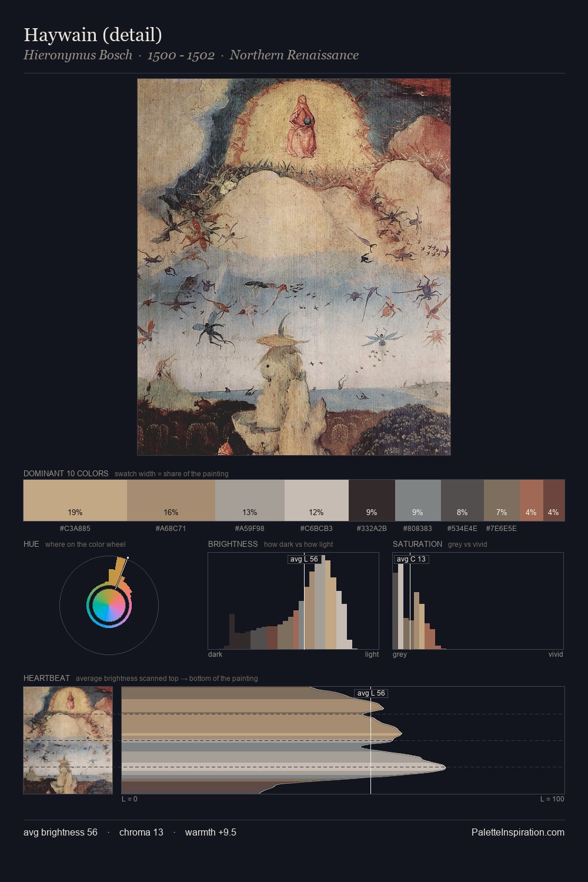Click hex value #C6BCB3
Viewport: 588px width, 882px height.
[316, 529]
